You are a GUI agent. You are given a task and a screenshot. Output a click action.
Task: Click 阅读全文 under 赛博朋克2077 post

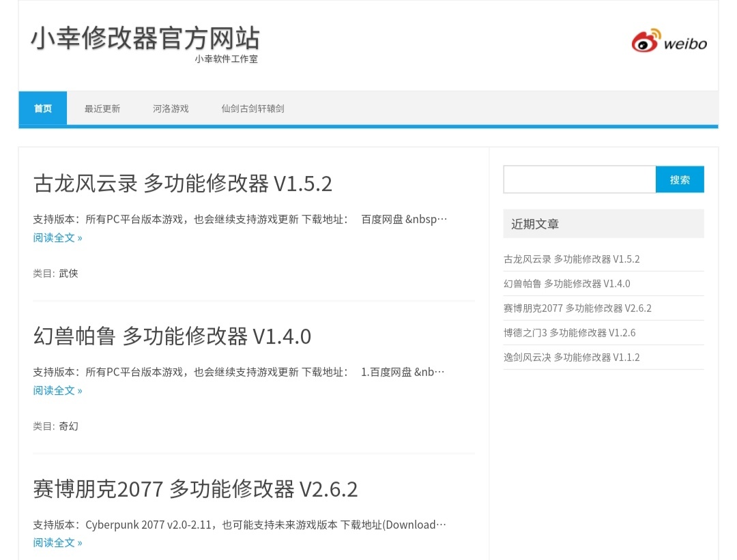pyautogui.click(x=57, y=543)
